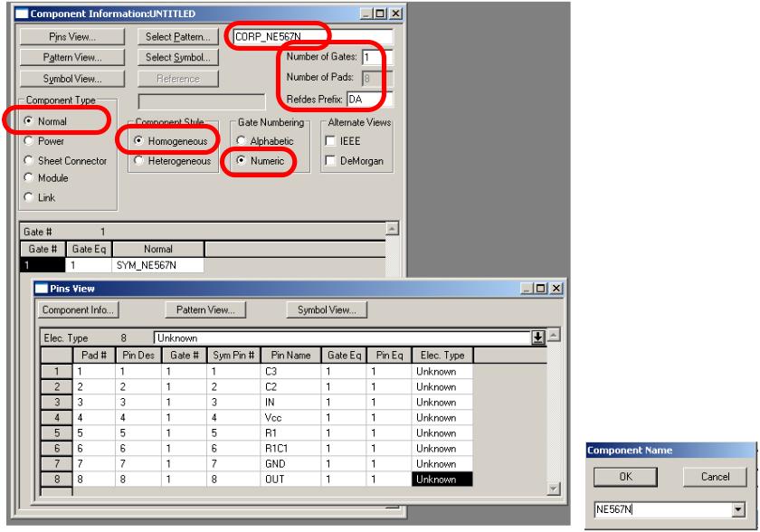The height and width of the screenshot is (532, 760).
Task: Select pin name cell C2
Action: pos(290,387)
